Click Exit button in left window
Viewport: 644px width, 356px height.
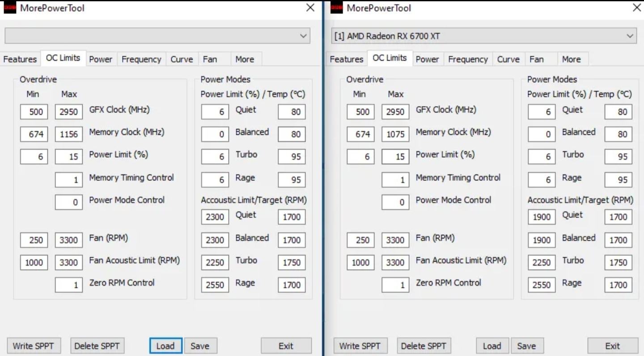(286, 346)
